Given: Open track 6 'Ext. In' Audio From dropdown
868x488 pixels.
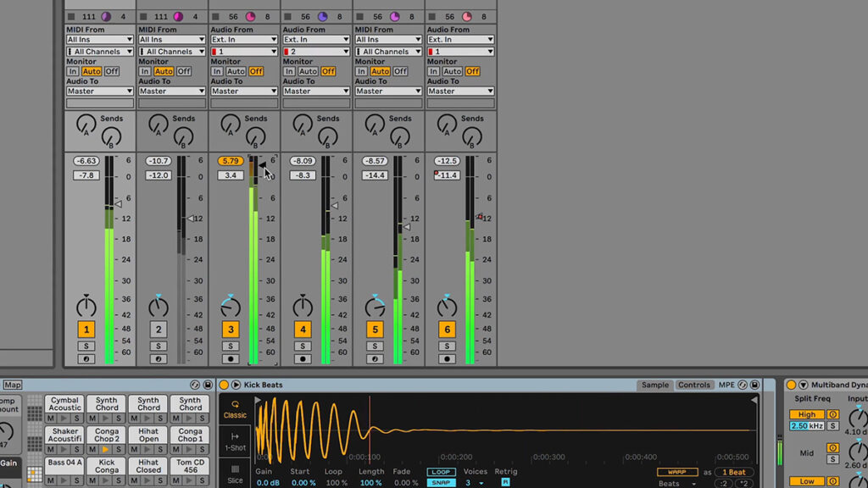Looking at the screenshot, I should click(x=460, y=39).
